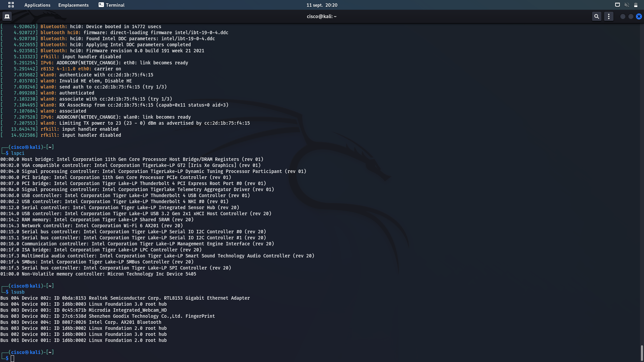The height and width of the screenshot is (362, 644).
Task: Click the Firmware revision build 191 line
Action: point(102,51)
